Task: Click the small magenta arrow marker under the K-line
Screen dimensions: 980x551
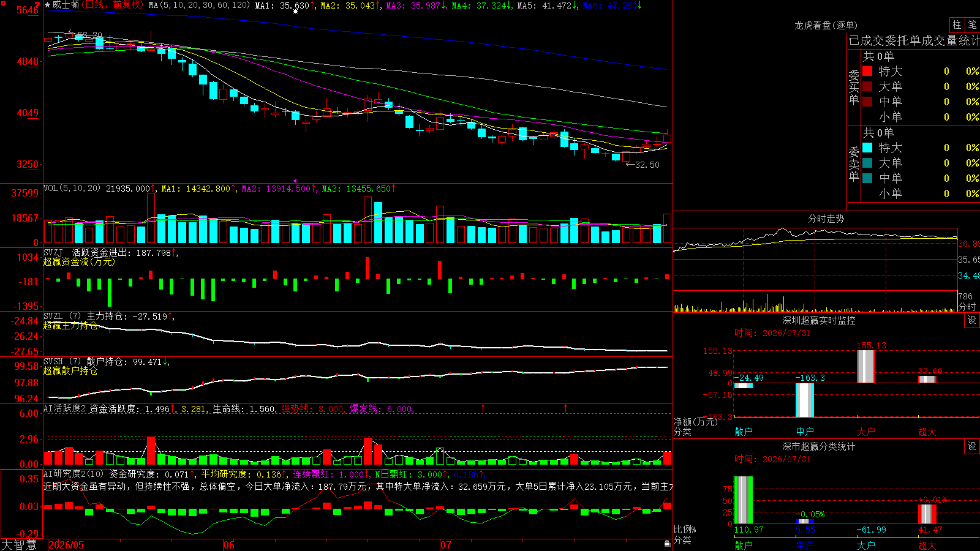Action: 295,181
